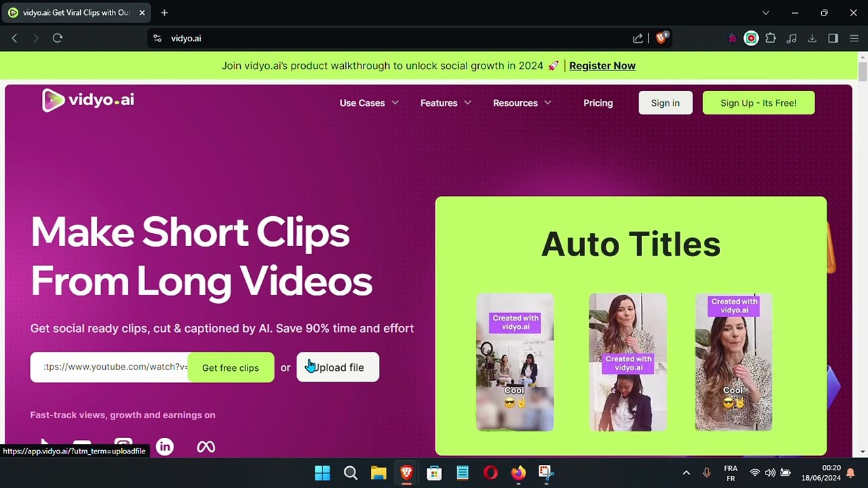
Task: Click the browser back arrow
Action: tap(14, 39)
